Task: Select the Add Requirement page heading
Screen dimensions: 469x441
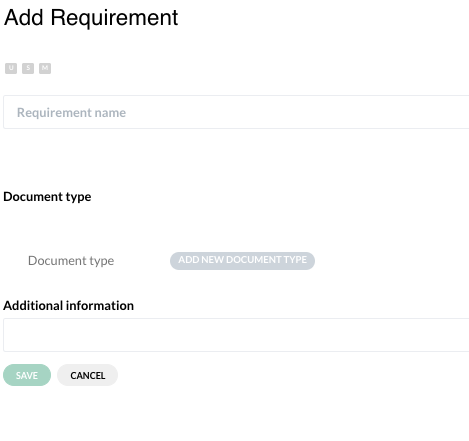Action: coord(91,18)
